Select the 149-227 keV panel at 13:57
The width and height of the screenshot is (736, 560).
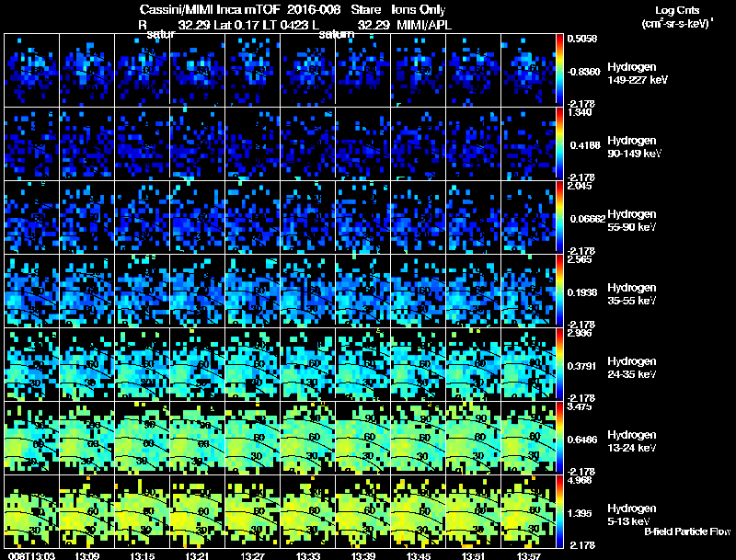click(x=528, y=69)
